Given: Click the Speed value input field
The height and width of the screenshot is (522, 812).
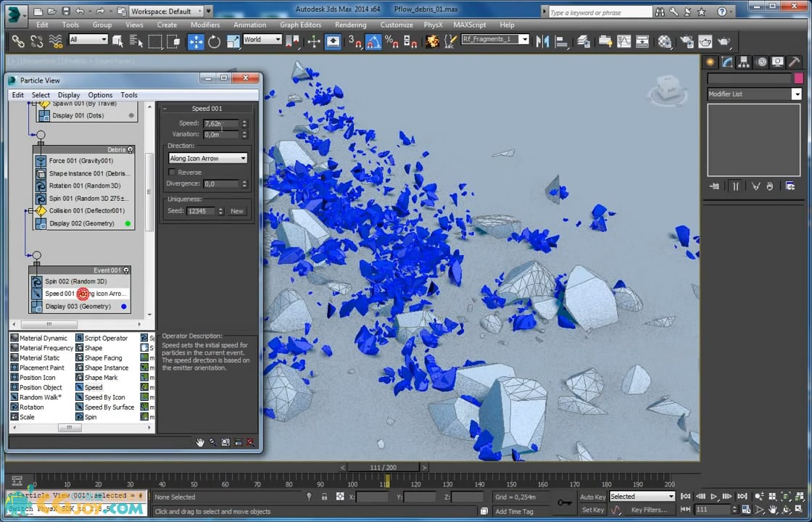Looking at the screenshot, I should tap(221, 123).
